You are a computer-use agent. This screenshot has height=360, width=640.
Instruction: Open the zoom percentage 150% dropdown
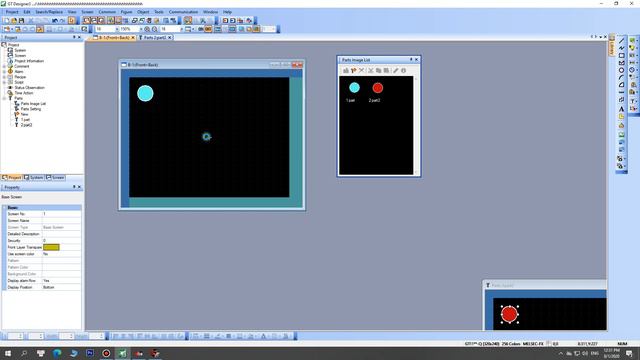coord(141,29)
